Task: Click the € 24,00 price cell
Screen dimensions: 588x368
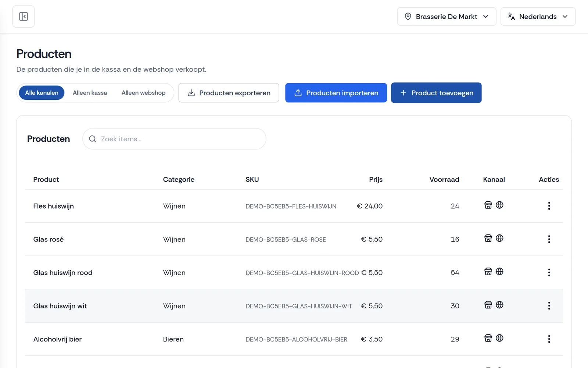Action: [369, 206]
